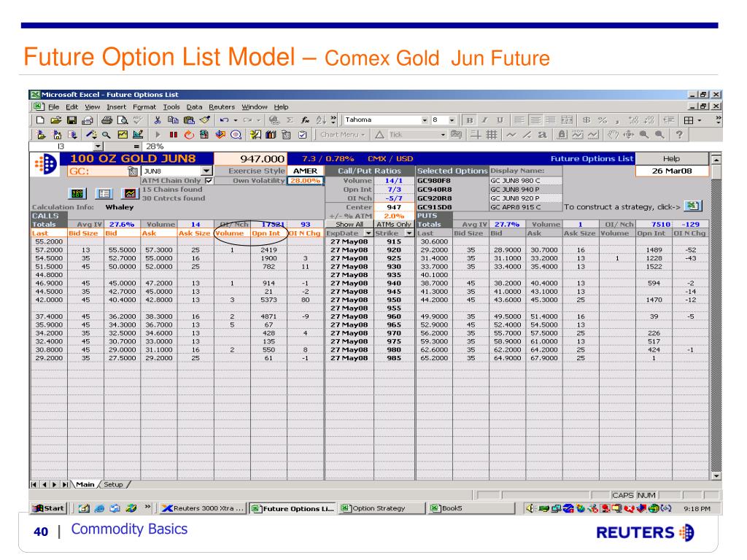The width and height of the screenshot is (747, 560).
Task: Apply percent style to cell
Action: [603, 120]
